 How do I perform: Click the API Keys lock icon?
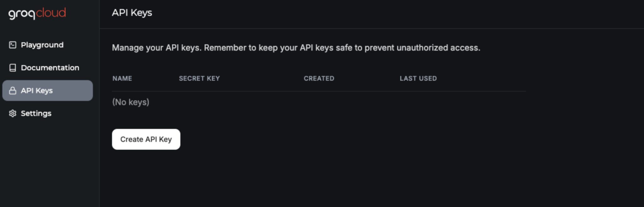coord(13,91)
